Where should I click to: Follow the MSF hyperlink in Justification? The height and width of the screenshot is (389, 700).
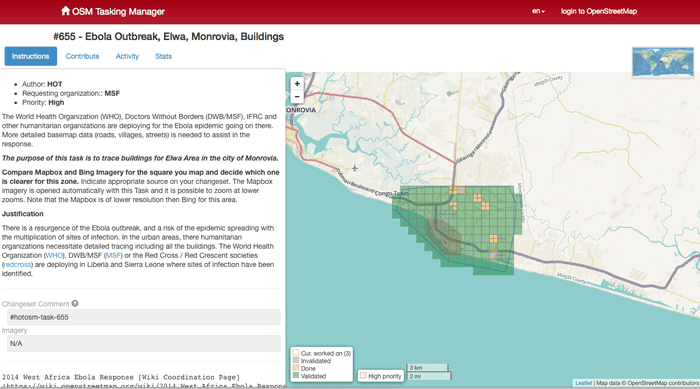113,255
